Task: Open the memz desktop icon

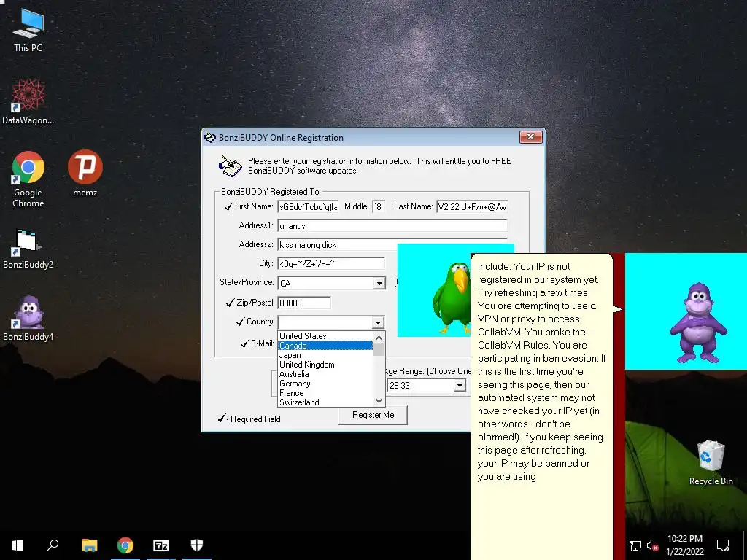Action: point(85,174)
